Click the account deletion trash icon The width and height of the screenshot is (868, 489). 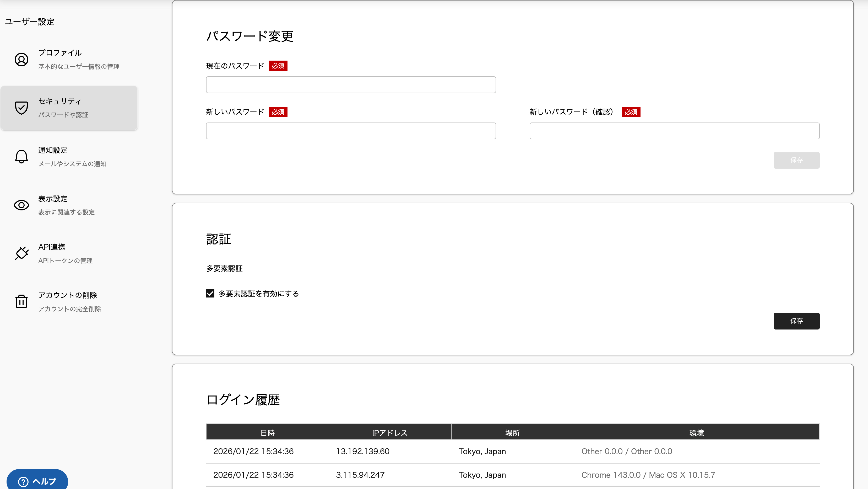pyautogui.click(x=21, y=301)
